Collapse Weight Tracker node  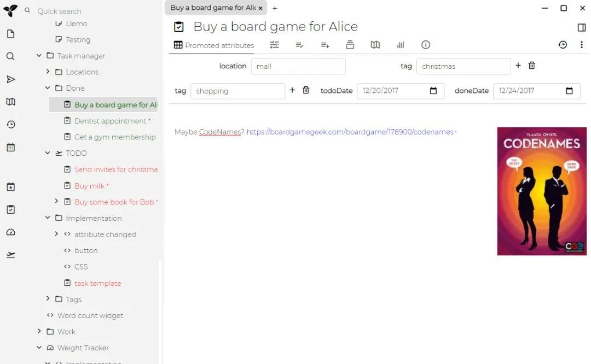(x=39, y=348)
